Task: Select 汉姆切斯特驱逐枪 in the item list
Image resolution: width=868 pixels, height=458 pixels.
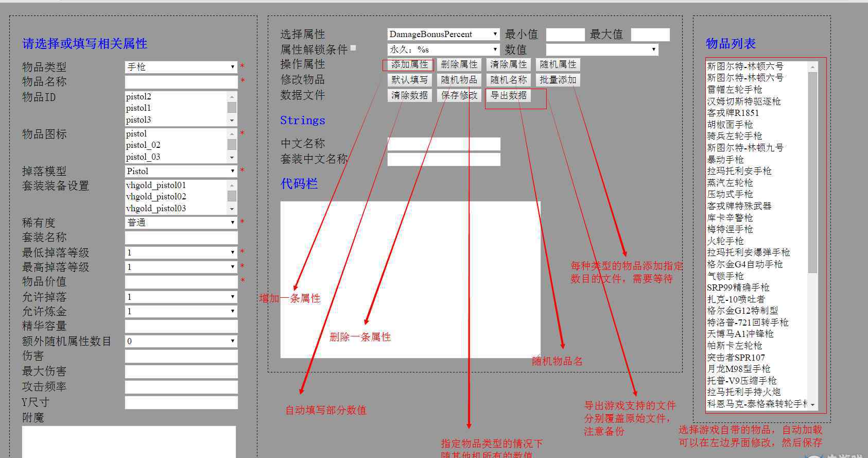Action: pos(757,101)
